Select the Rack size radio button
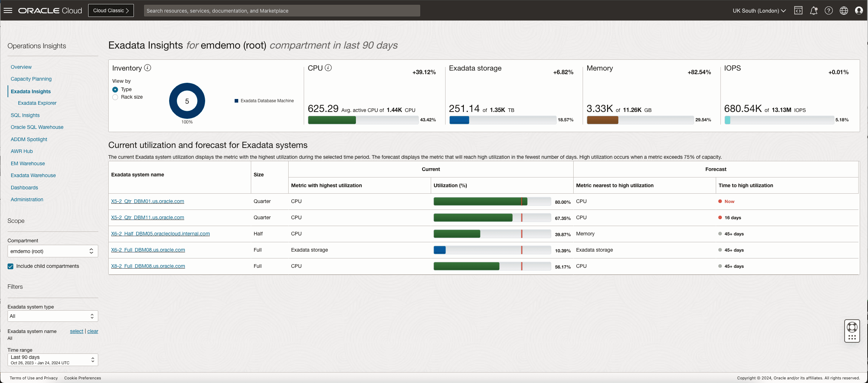Screen dimensions: 868x383 [115, 97]
